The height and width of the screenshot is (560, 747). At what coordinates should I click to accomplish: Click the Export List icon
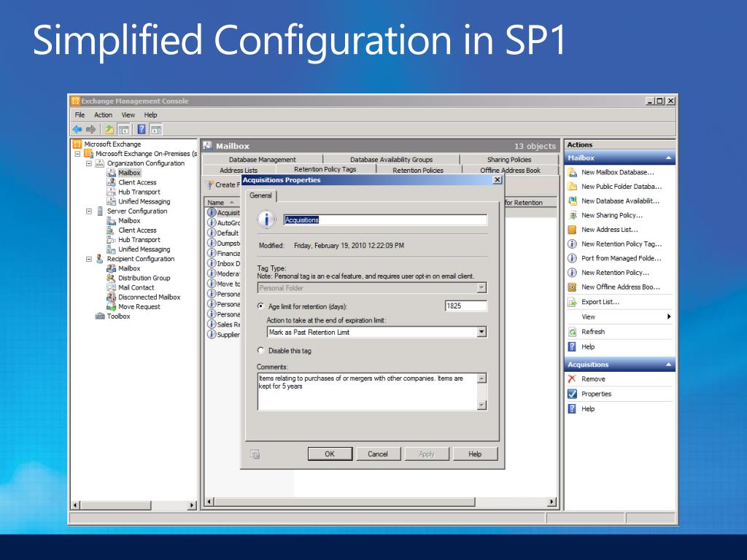(573, 302)
